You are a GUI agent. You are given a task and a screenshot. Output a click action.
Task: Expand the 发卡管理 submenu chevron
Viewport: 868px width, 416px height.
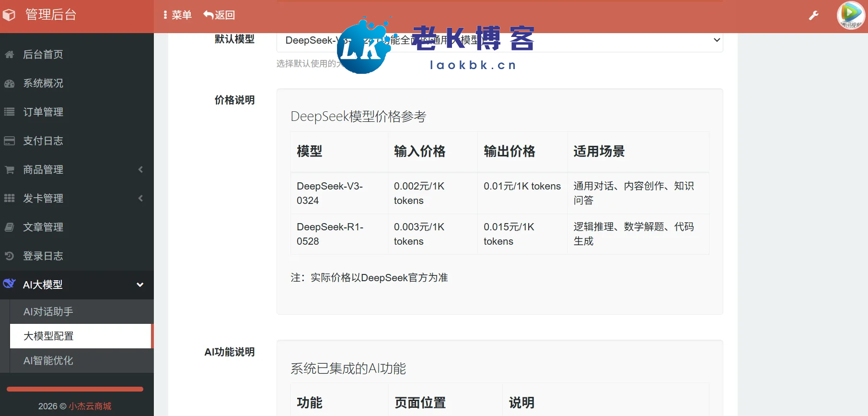[x=140, y=199]
